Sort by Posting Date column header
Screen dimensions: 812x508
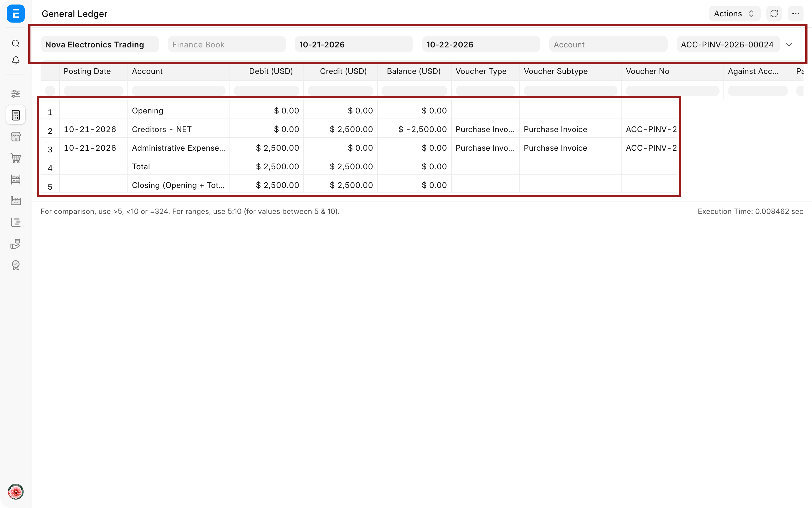click(94, 71)
